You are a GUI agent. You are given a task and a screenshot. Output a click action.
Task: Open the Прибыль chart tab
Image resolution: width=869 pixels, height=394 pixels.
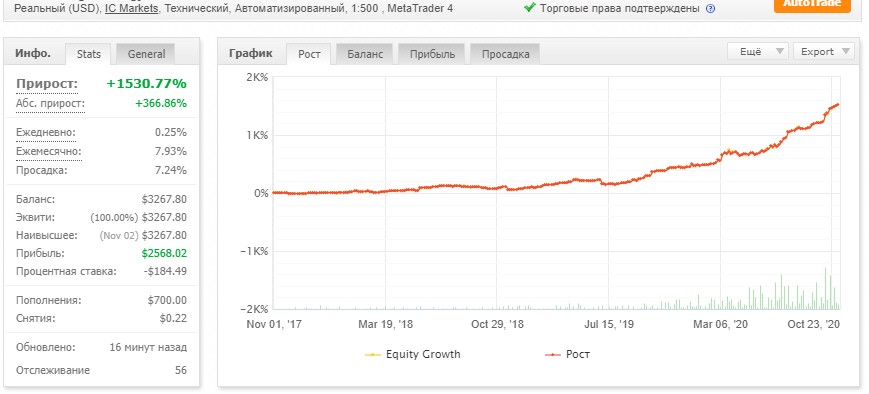point(433,54)
